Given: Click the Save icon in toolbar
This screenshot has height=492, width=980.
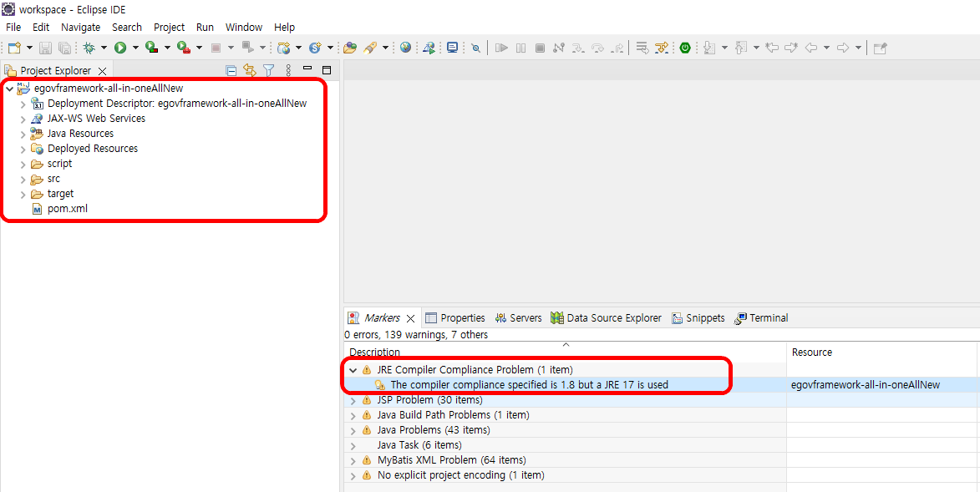Looking at the screenshot, I should (x=46, y=48).
